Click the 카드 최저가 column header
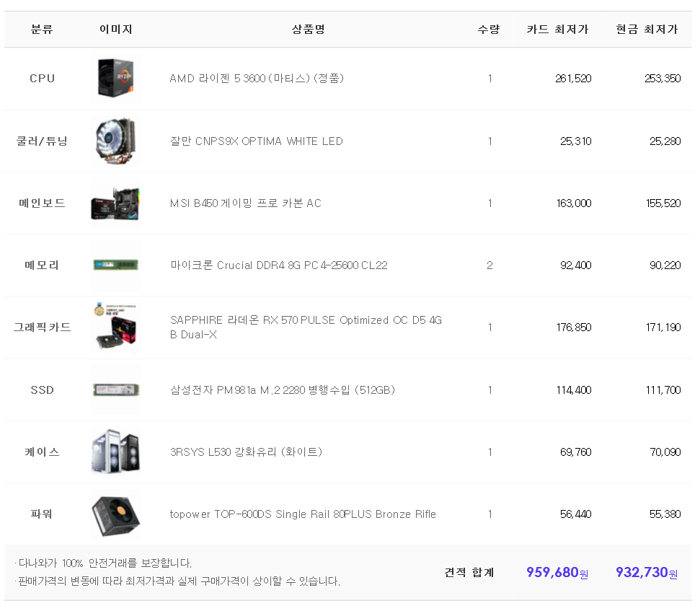Screen dimensions: 700x611 (x=557, y=30)
